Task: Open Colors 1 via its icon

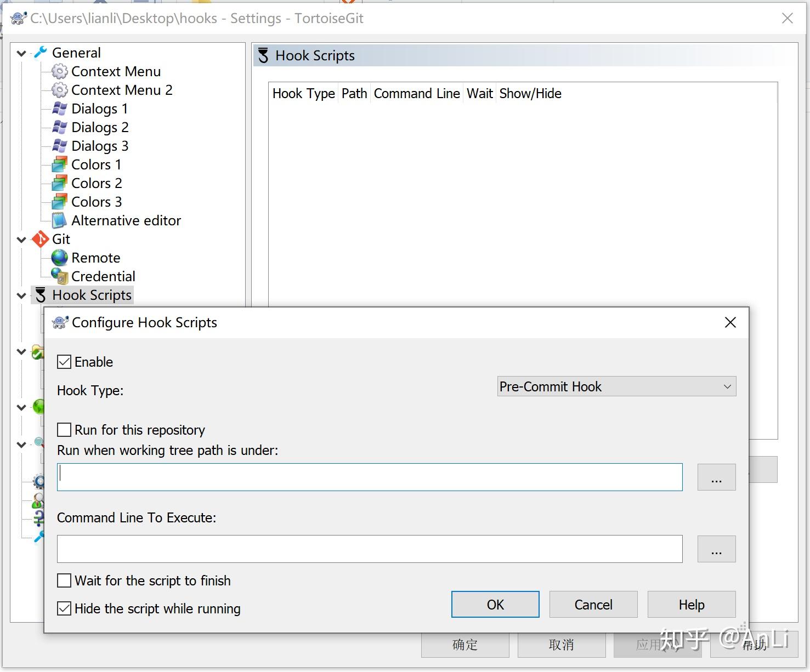Action: tap(59, 165)
